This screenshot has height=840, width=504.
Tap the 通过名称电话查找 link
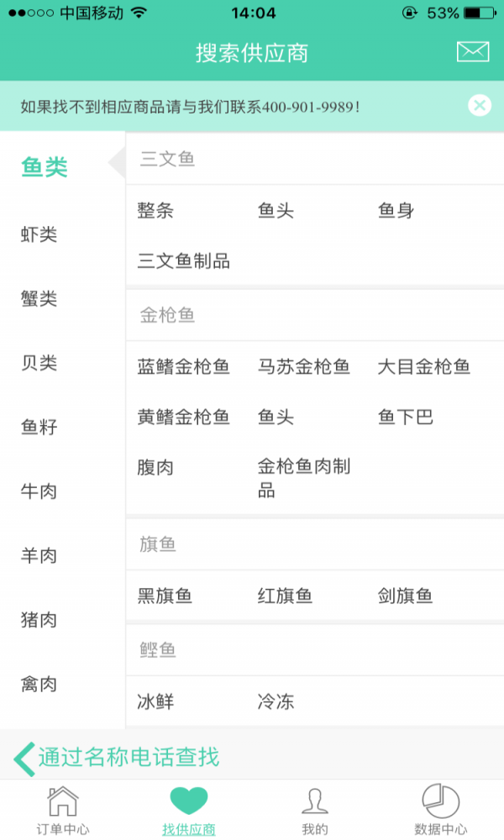click(x=129, y=758)
